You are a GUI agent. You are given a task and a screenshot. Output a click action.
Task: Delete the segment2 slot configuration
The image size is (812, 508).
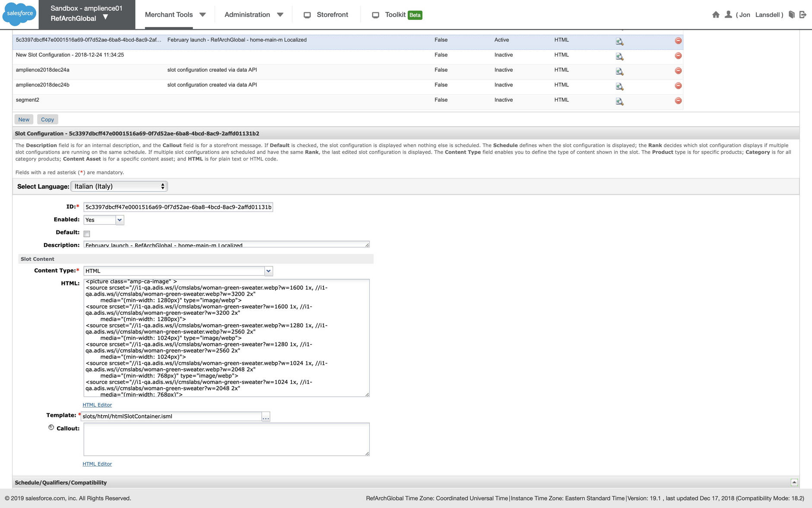coord(678,101)
